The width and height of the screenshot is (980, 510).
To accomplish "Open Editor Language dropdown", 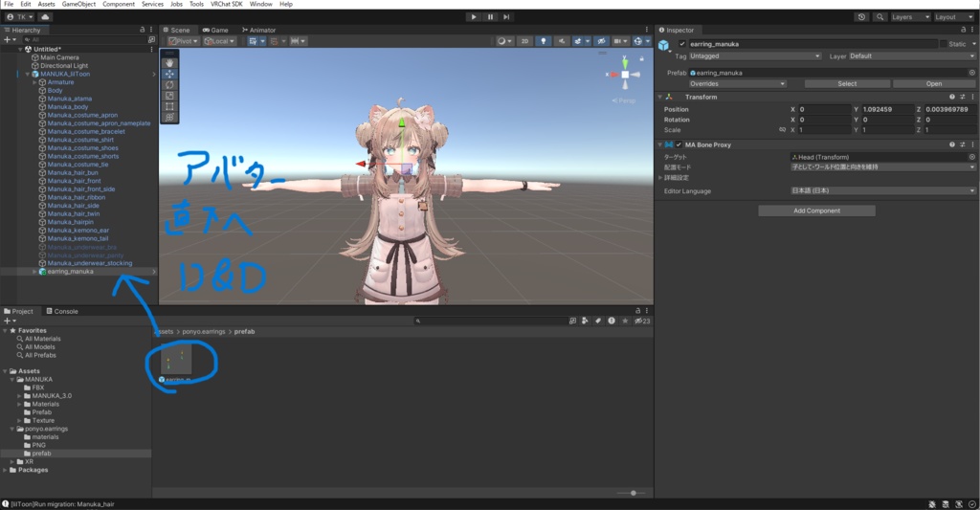I will point(882,190).
